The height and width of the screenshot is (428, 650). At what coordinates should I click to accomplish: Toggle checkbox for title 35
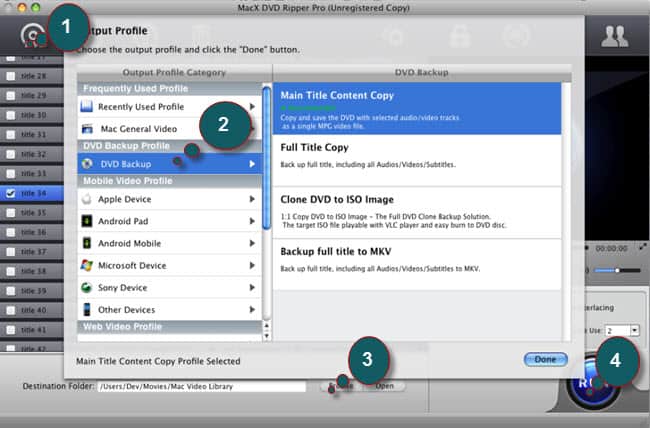click(x=11, y=213)
